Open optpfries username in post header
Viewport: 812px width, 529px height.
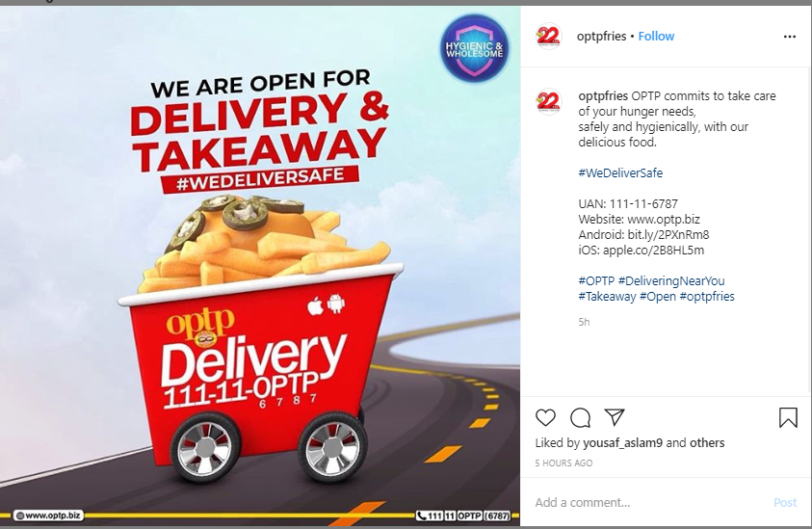601,37
